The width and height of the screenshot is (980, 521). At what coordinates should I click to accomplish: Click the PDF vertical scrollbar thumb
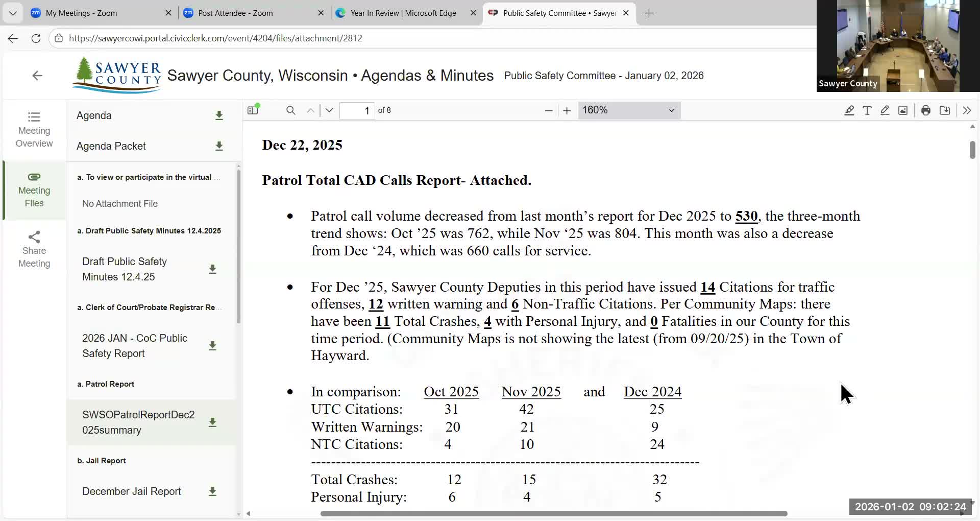pos(972,149)
